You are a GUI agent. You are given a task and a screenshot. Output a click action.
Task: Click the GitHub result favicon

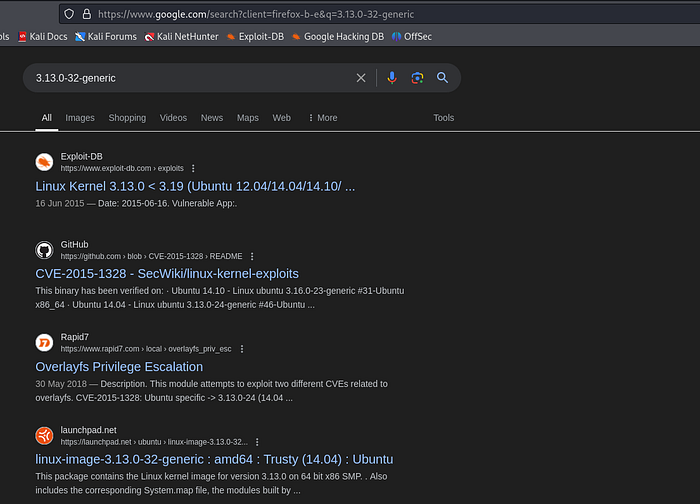(44, 250)
